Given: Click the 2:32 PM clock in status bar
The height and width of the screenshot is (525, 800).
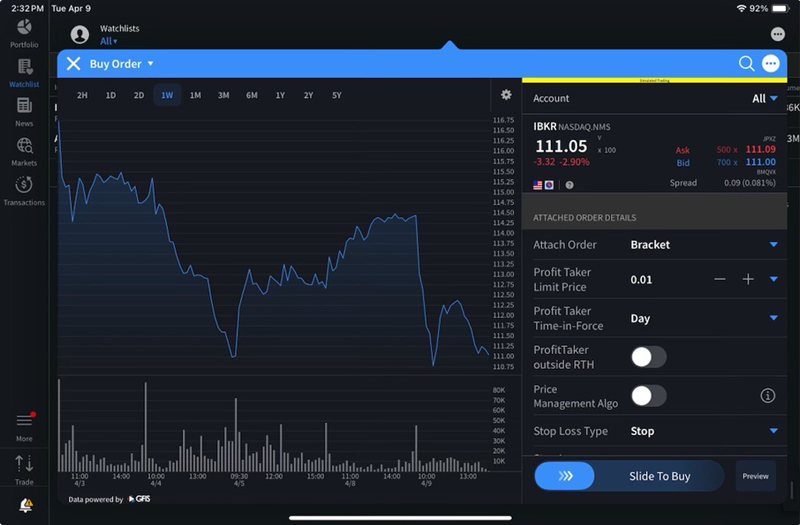Looking at the screenshot, I should tap(27, 8).
